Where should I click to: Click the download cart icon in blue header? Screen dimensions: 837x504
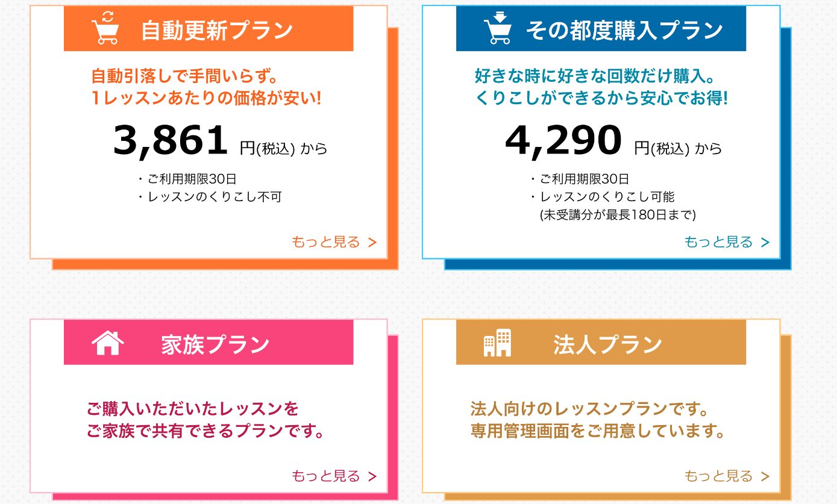(497, 28)
